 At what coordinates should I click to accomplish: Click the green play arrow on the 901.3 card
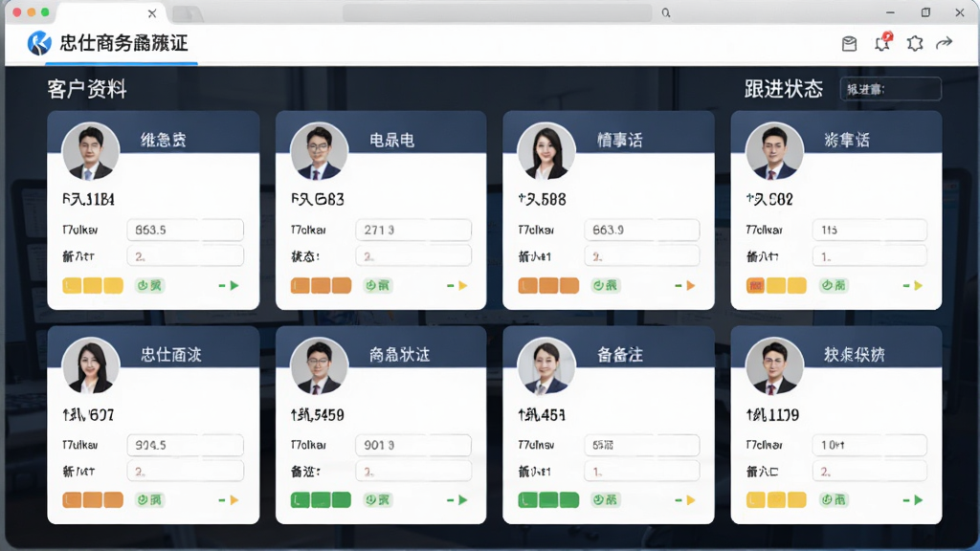point(463,499)
